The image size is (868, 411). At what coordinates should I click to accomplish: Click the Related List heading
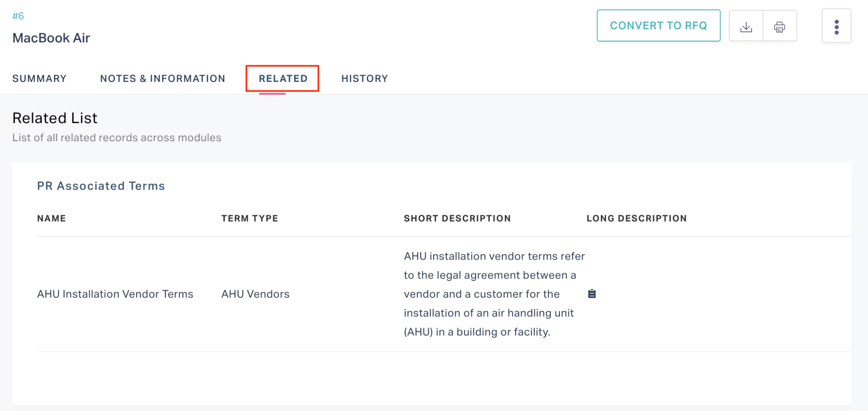point(55,118)
